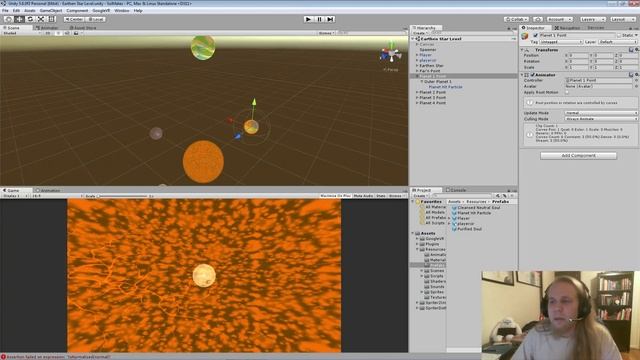Image resolution: width=640 pixels, height=360 pixels.
Task: Select the Scale tool in toolbar
Action: pos(41,19)
